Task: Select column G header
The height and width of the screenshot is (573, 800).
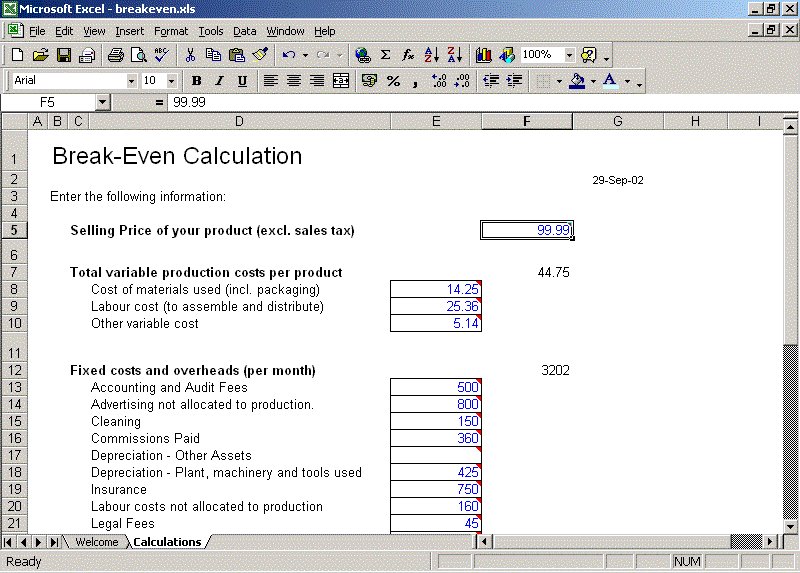Action: point(618,121)
